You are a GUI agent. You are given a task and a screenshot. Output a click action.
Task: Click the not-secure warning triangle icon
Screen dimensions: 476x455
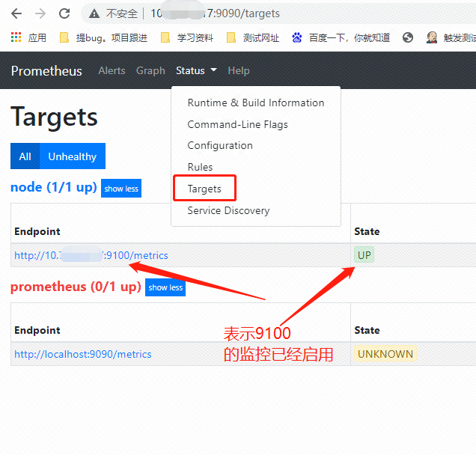(94, 13)
